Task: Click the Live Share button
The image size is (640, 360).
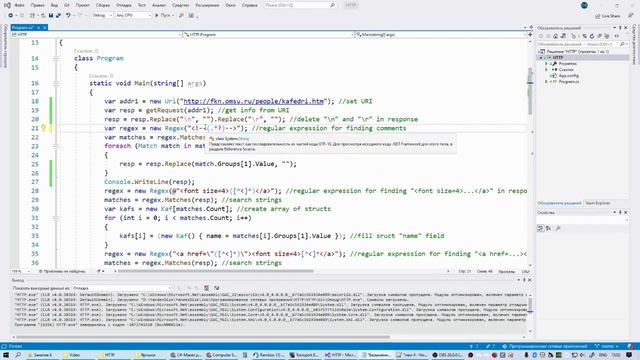Action: (608, 16)
